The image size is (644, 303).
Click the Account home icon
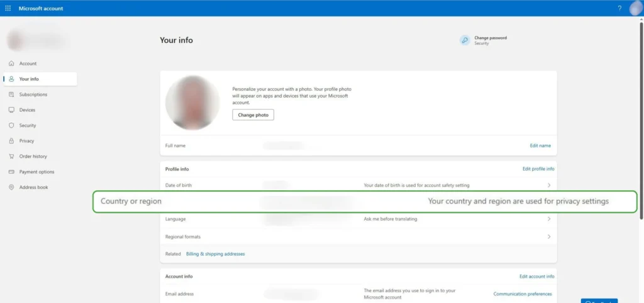[11, 64]
